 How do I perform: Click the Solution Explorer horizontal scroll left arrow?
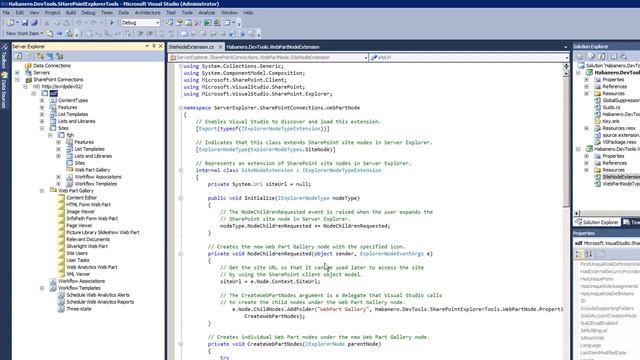577,213
